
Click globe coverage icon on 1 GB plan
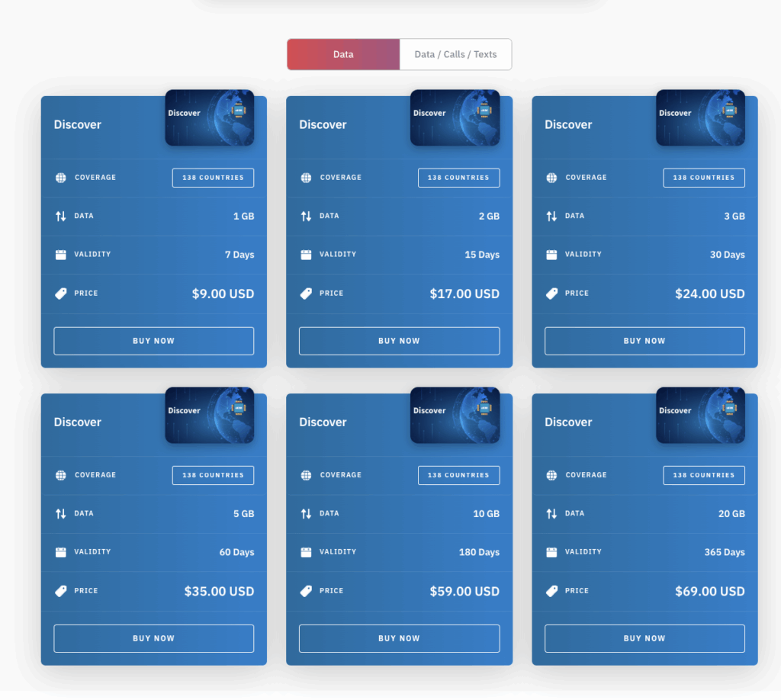[61, 178]
